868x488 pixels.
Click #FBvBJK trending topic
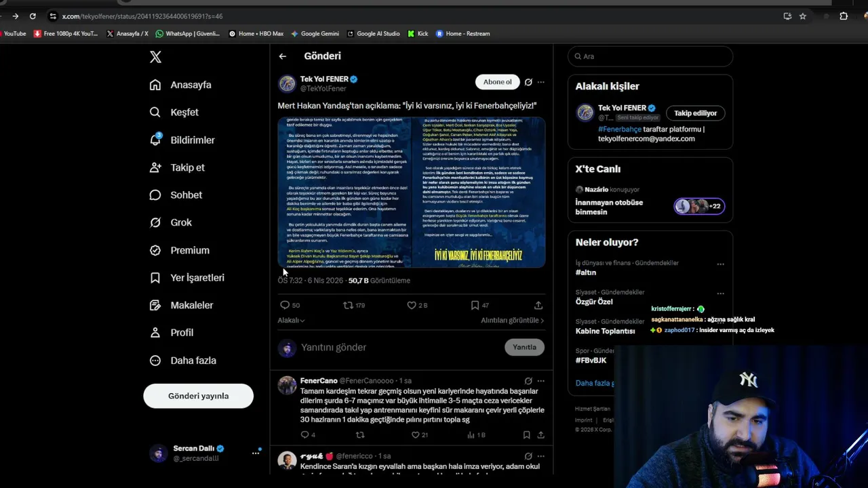591,361
